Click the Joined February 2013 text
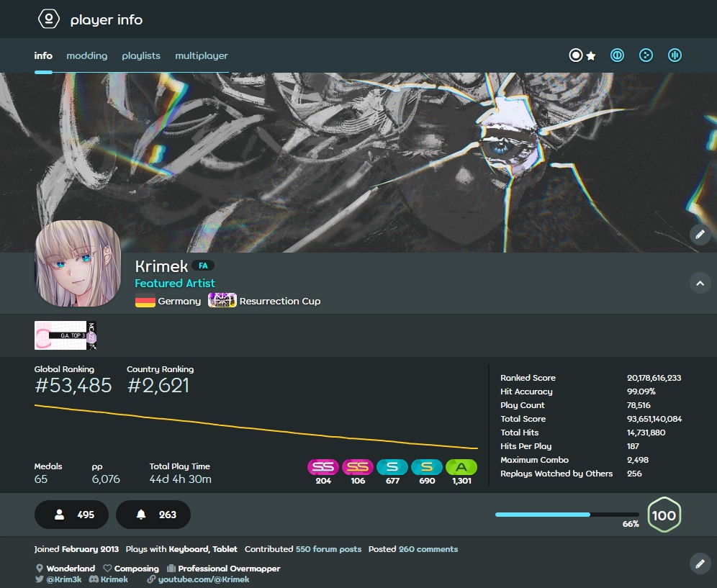717x588 pixels. pos(76,548)
